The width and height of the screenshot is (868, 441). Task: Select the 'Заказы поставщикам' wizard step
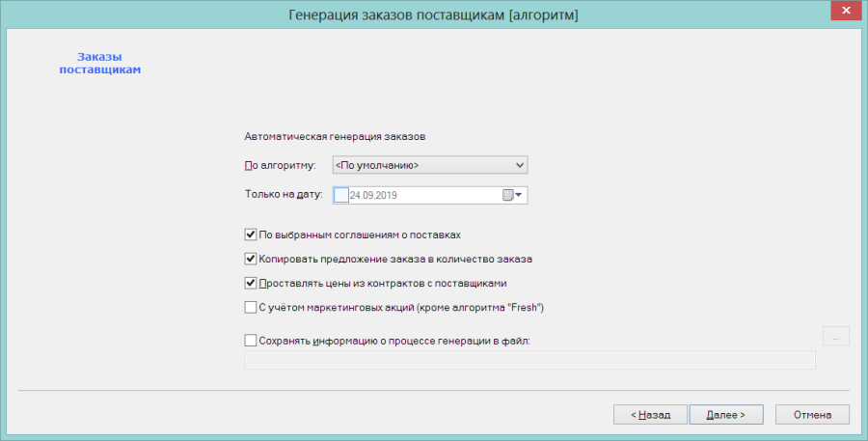pyautogui.click(x=99, y=63)
